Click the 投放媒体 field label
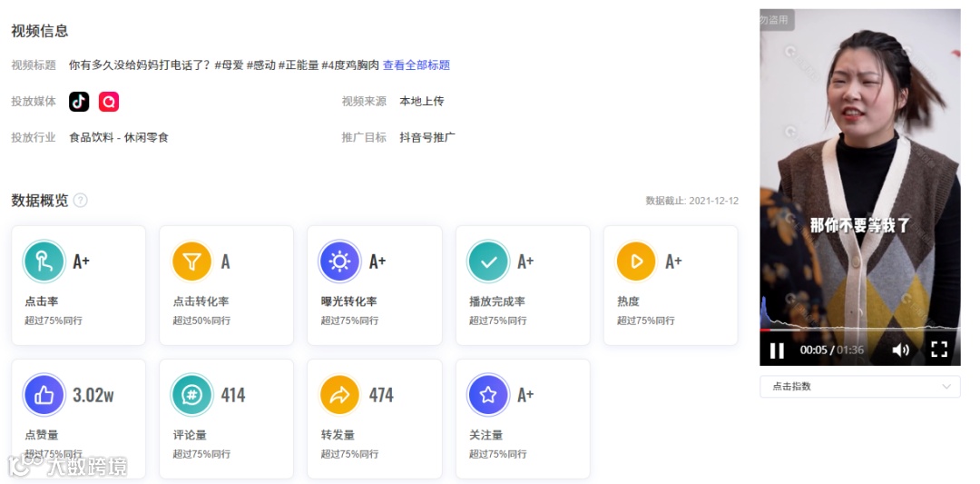Image resolution: width=980 pixels, height=484 pixels. click(34, 102)
